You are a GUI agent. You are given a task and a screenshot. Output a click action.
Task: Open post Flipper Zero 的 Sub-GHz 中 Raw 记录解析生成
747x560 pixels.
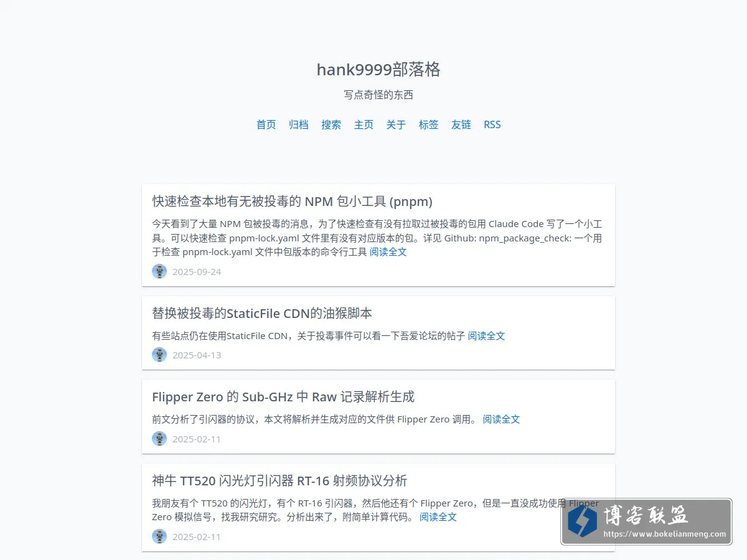coord(283,397)
